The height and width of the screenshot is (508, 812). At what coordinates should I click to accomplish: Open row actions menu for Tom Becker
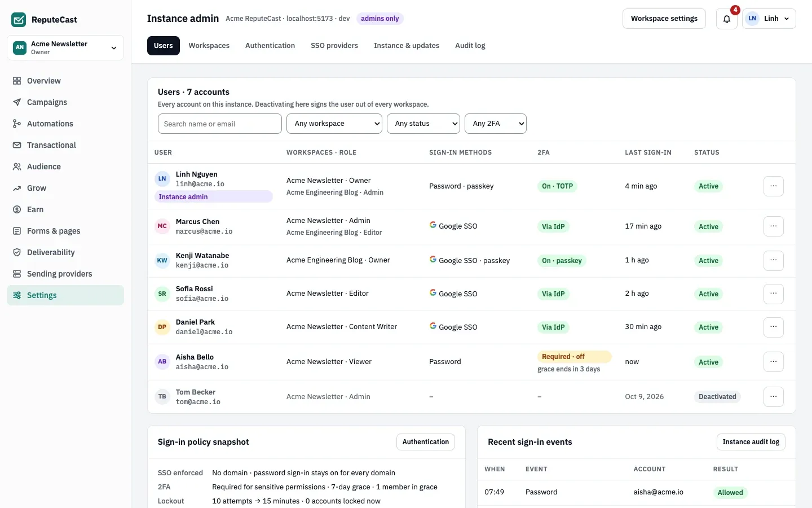773,397
